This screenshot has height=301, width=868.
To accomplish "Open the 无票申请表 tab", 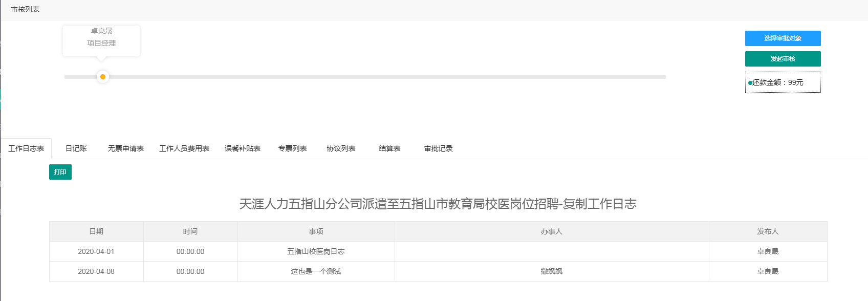I will [126, 148].
